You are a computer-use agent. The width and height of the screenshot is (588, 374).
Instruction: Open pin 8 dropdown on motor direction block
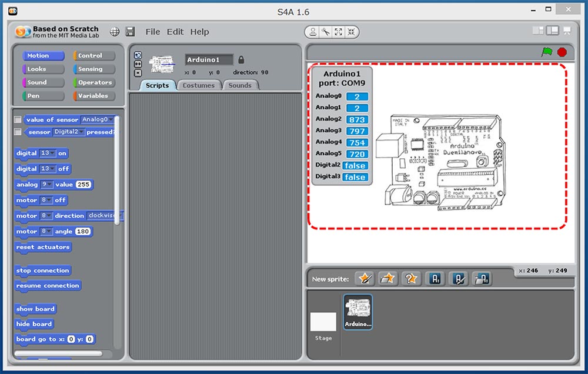[46, 216]
